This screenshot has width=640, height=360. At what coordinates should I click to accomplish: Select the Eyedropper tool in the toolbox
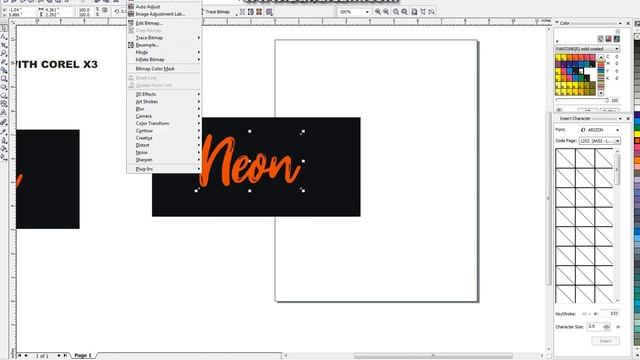coord(4,132)
